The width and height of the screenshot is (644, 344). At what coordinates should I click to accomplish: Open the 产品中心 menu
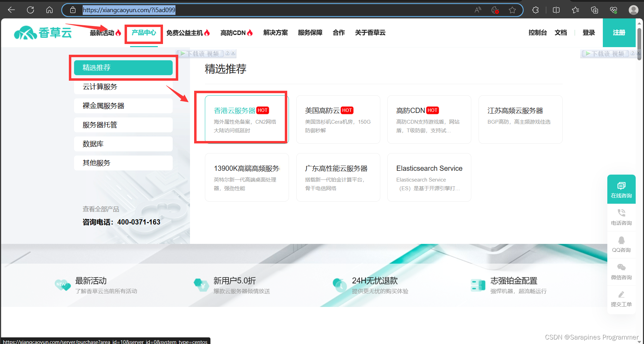click(144, 33)
